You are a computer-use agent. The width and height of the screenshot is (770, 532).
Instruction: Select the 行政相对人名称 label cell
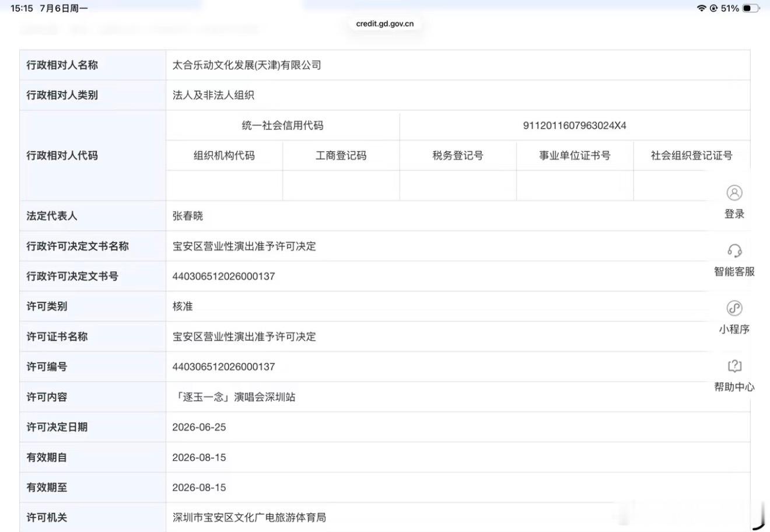pyautogui.click(x=93, y=65)
